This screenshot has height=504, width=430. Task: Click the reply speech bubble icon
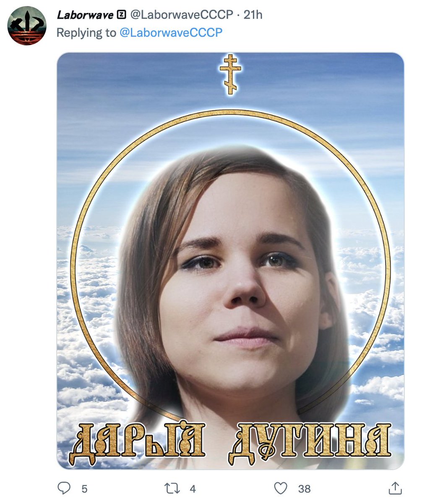point(64,488)
